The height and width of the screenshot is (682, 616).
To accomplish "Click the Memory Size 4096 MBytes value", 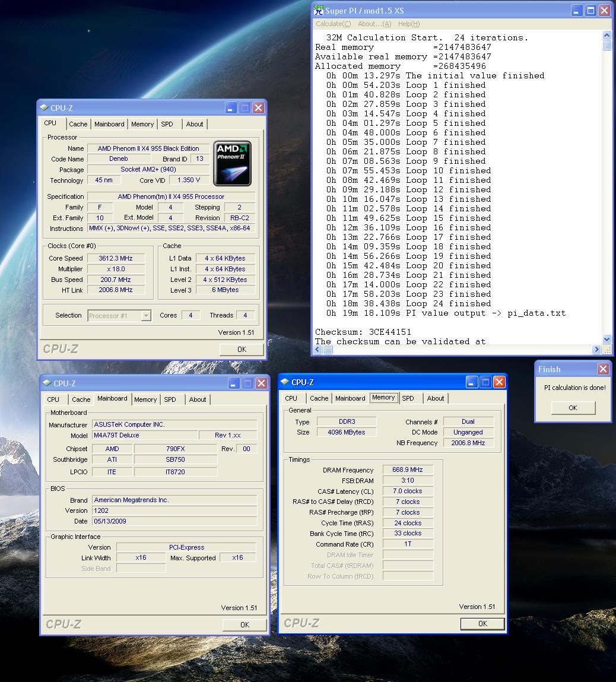I will tap(347, 432).
